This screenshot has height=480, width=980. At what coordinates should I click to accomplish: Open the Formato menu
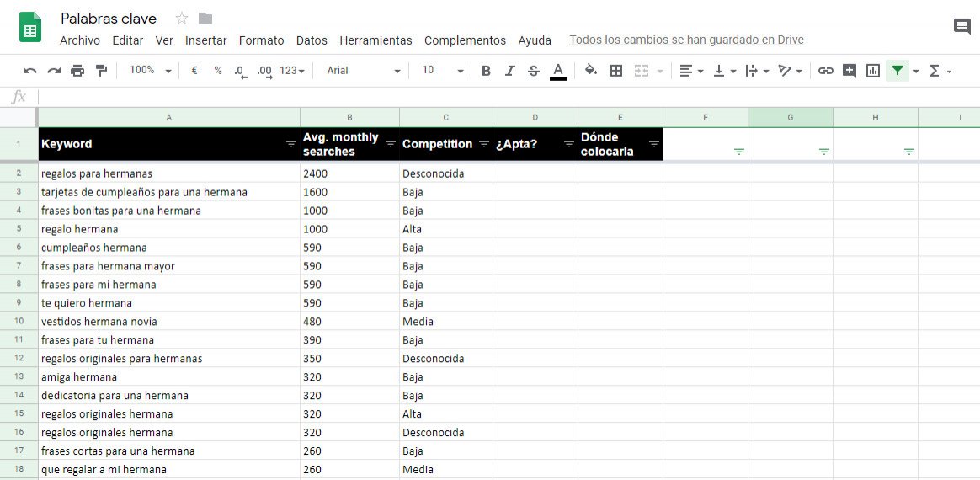[x=261, y=40]
